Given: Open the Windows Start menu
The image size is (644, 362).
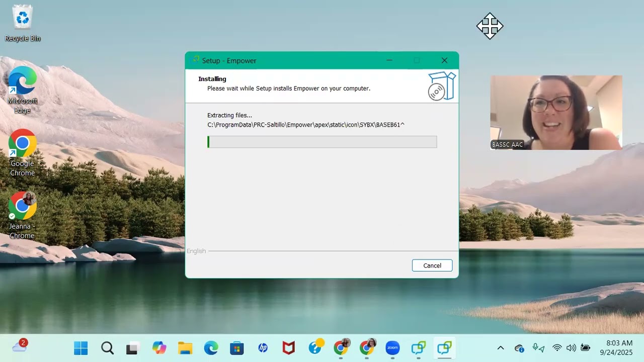Looking at the screenshot, I should coord(80,348).
